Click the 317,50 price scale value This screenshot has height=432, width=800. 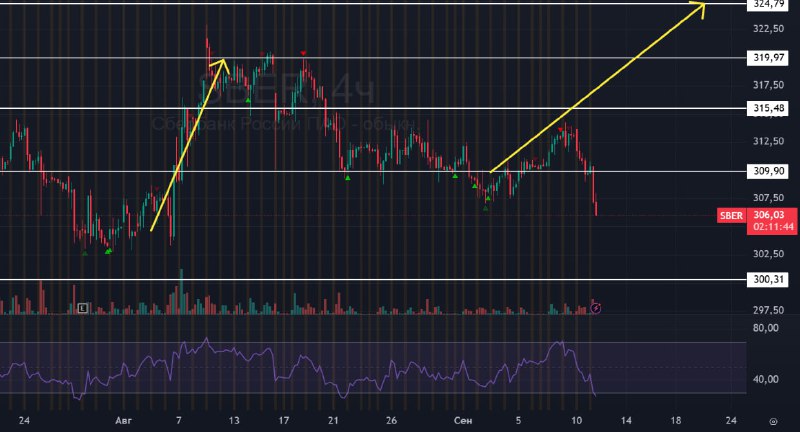pos(768,85)
